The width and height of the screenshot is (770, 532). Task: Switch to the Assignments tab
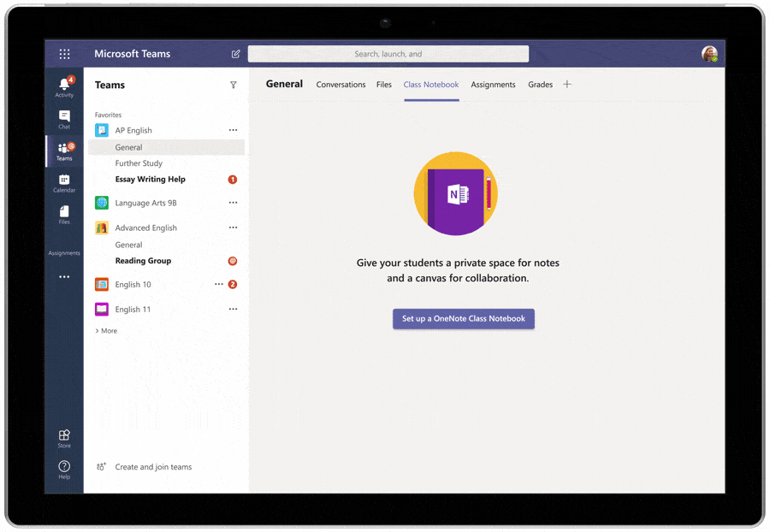click(x=493, y=85)
